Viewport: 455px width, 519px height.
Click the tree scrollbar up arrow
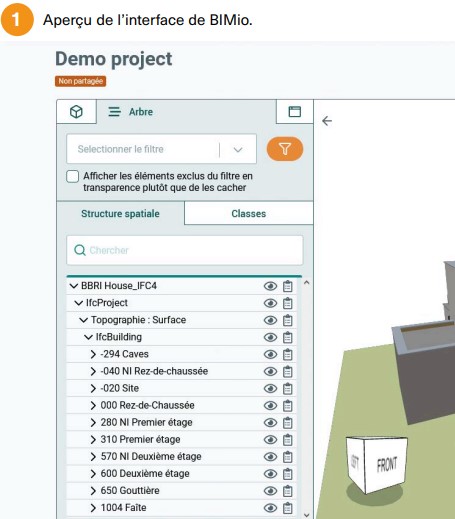click(307, 283)
